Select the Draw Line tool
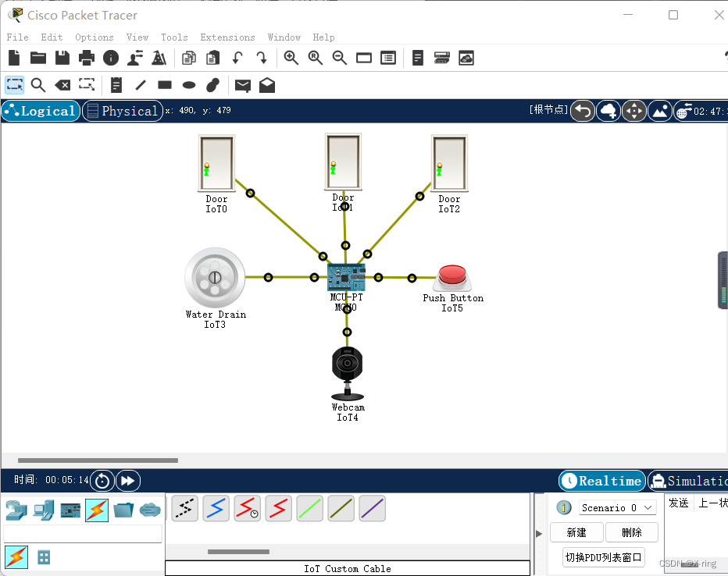728x576 pixels. tap(141, 85)
